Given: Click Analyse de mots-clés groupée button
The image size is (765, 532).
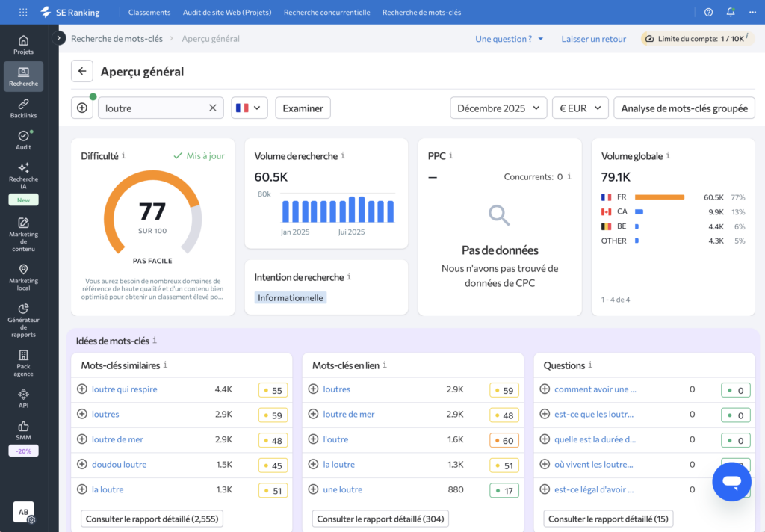Looking at the screenshot, I should [684, 108].
